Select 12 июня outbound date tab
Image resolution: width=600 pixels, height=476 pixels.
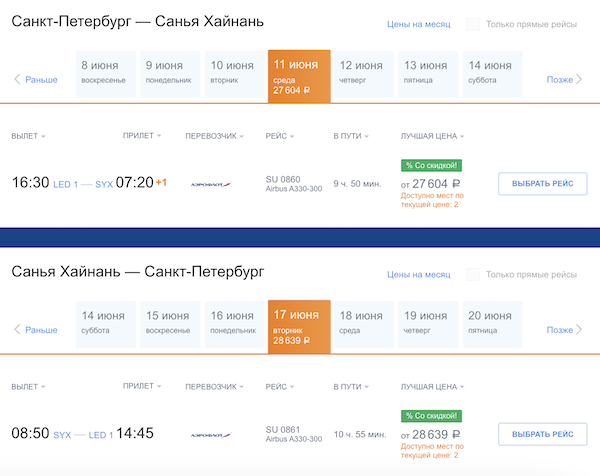point(361,72)
